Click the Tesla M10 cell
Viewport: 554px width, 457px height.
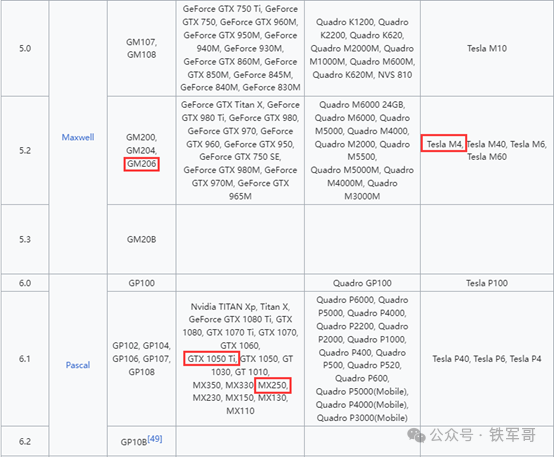pos(487,48)
